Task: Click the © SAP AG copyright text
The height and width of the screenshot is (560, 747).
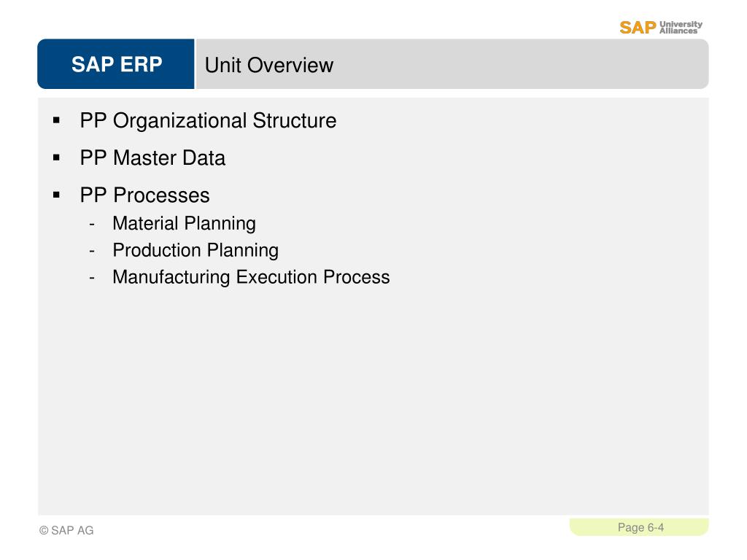Action: coord(66,531)
